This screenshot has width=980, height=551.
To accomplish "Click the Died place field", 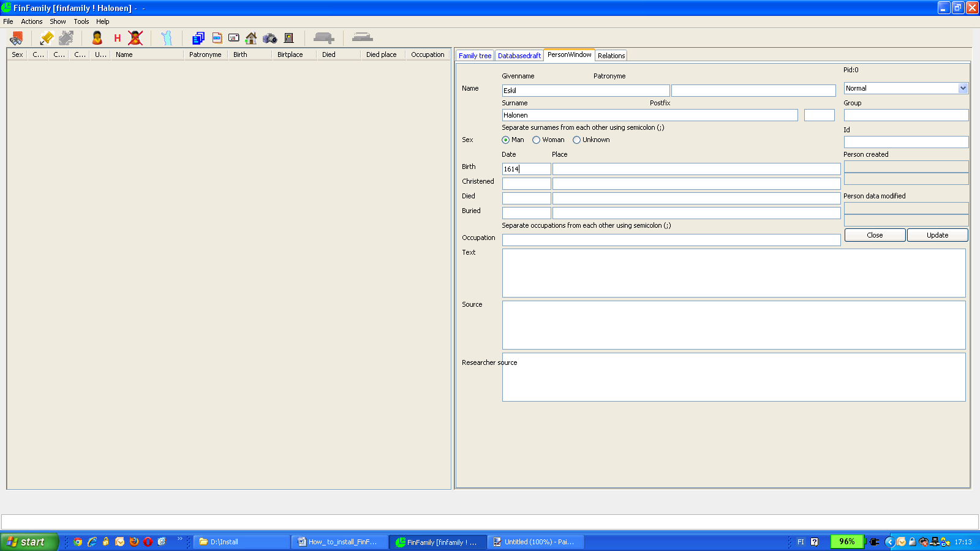I will click(696, 198).
